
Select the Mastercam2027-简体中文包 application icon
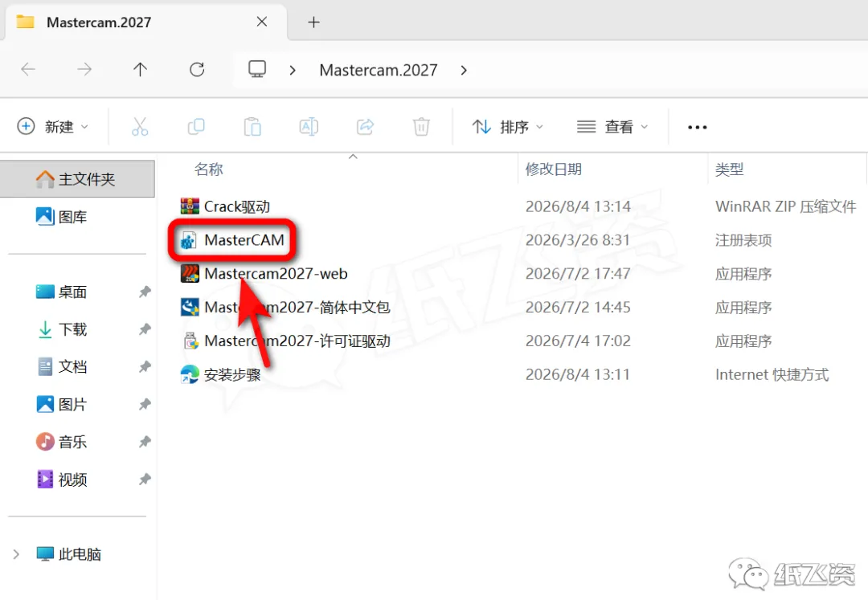pyautogui.click(x=190, y=307)
